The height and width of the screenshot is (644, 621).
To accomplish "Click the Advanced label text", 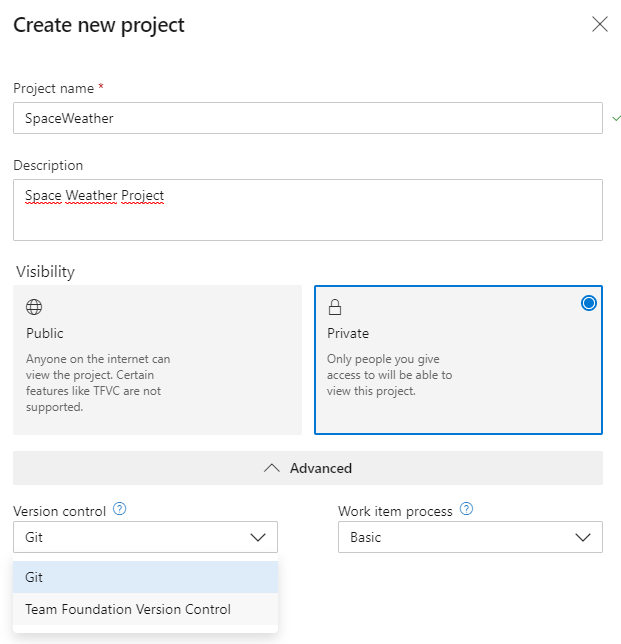I will (320, 468).
